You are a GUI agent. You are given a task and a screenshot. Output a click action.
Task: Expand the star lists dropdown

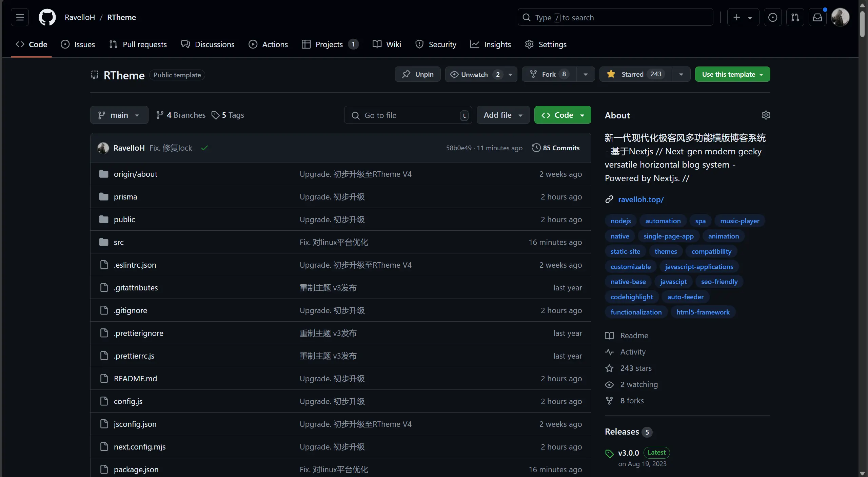[x=681, y=75]
